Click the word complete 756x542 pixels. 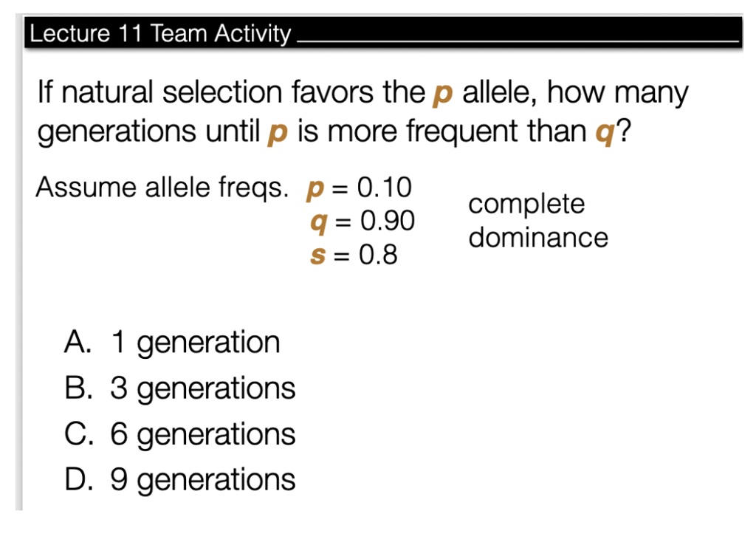coord(526,205)
